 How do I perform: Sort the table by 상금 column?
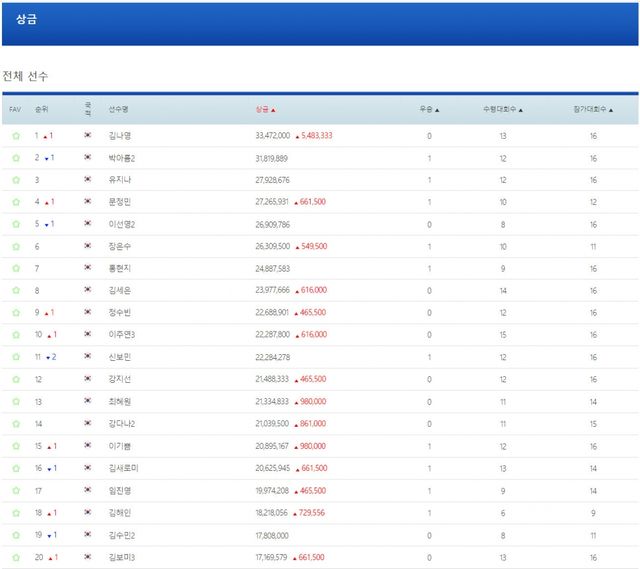266,109
